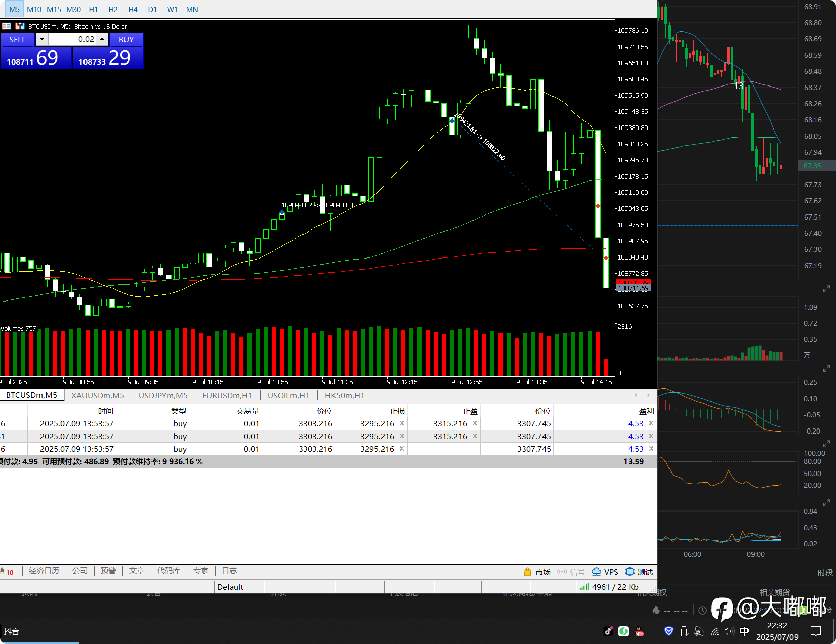
Task: Open the 市场 market shopping bag icon
Action: 527,572
